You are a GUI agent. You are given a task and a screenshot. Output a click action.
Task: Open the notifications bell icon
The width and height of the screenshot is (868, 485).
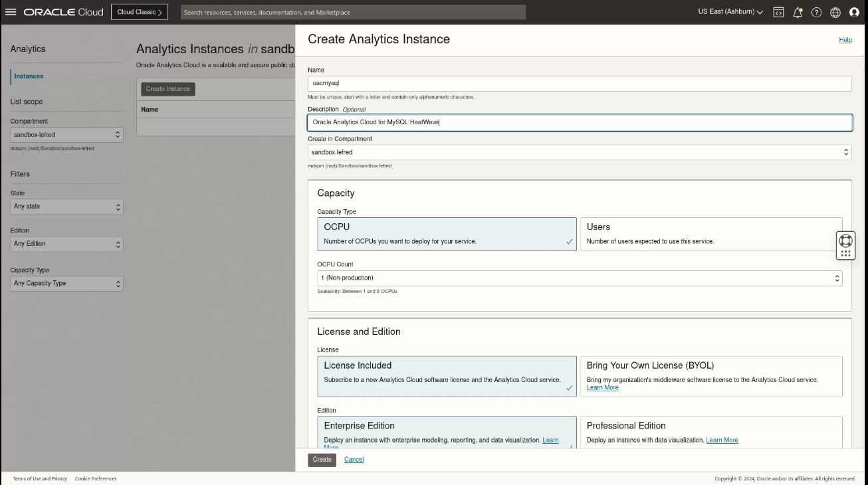pos(798,12)
